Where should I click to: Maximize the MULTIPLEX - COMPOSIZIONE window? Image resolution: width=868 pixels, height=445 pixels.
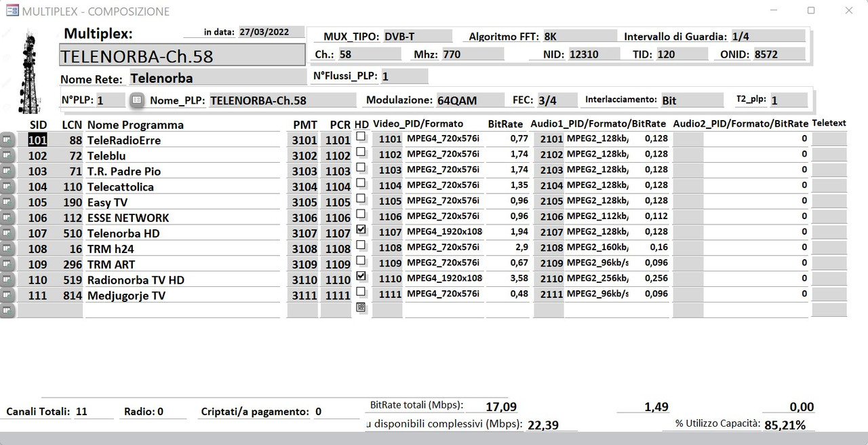click(811, 11)
